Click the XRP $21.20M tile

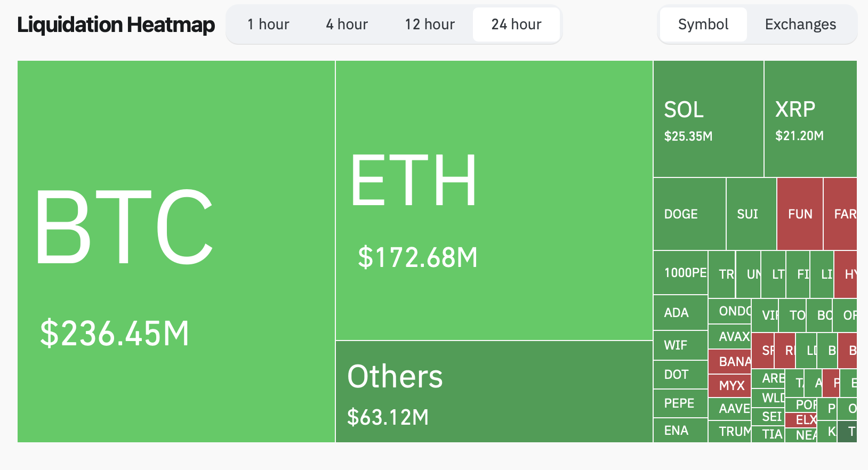click(810, 119)
